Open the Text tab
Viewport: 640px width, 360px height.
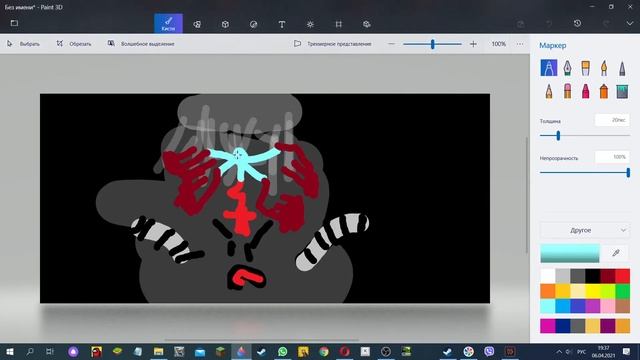(x=282, y=24)
